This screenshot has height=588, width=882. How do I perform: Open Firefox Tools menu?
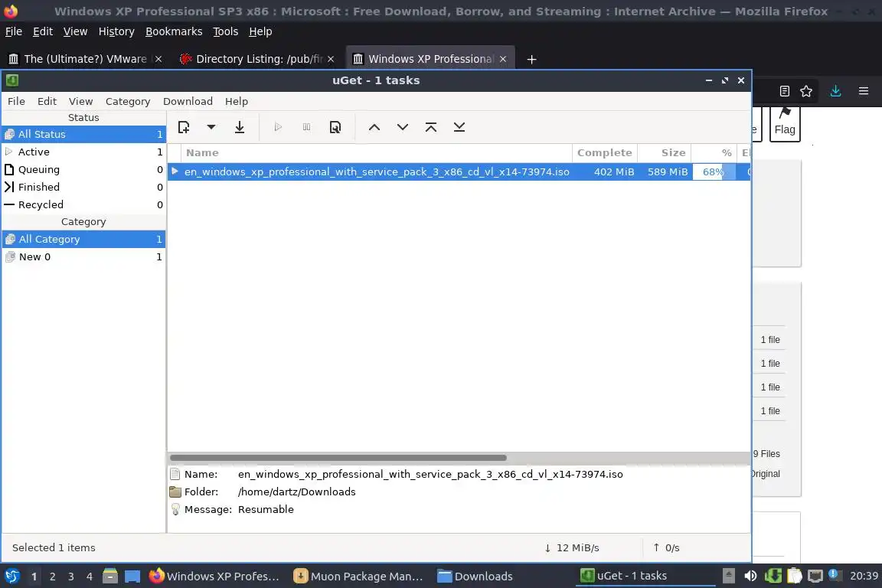[x=226, y=31]
